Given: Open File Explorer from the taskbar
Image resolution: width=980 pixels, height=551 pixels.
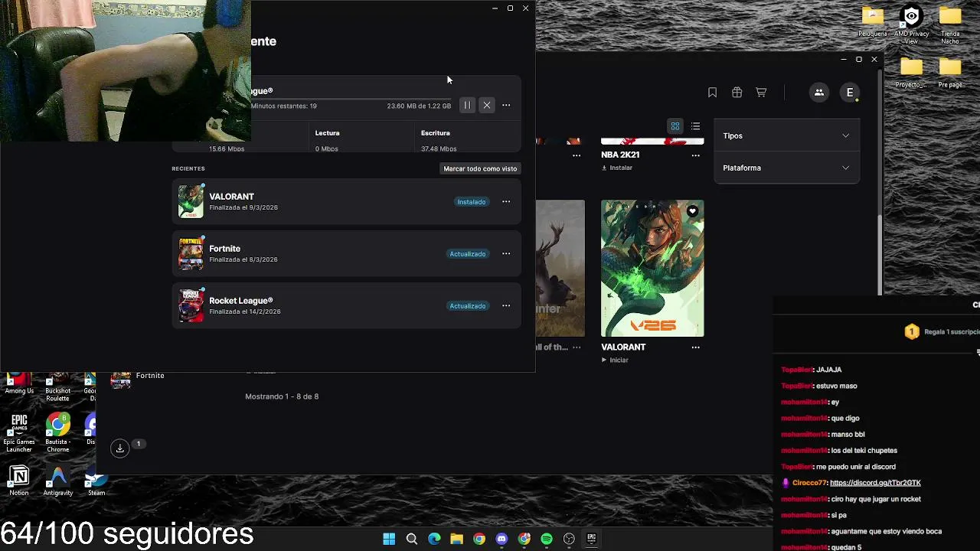Looking at the screenshot, I should click(456, 539).
